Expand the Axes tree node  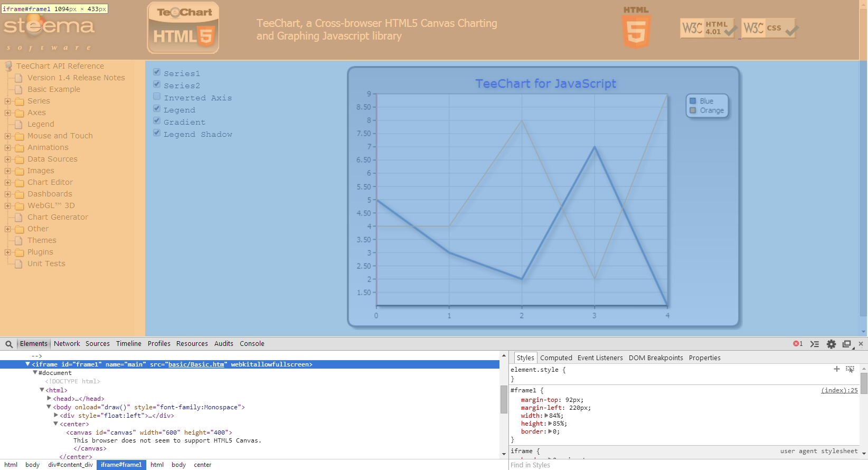(x=7, y=113)
